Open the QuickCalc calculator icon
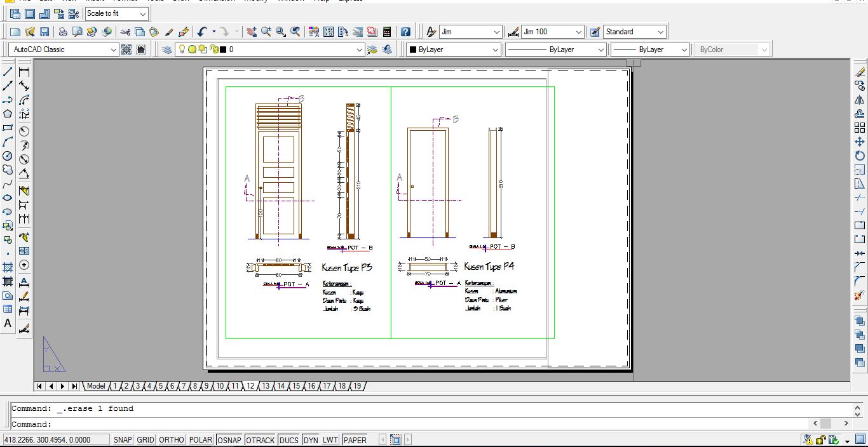Viewport: 868px width, 447px height. [x=386, y=32]
